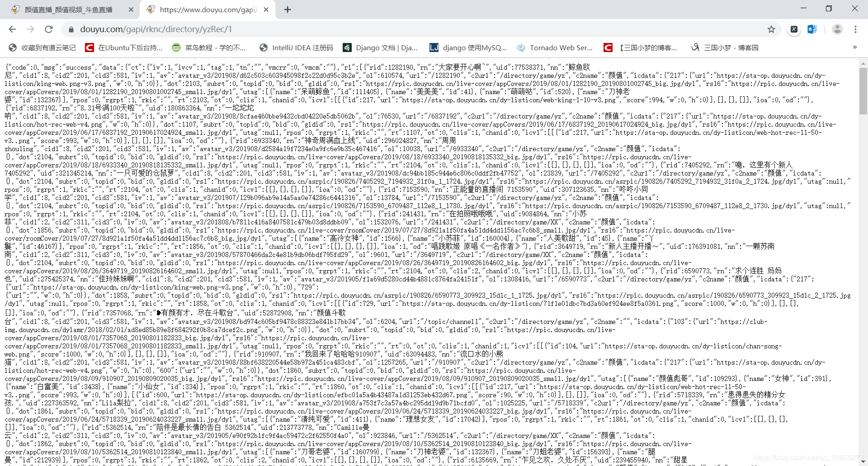The height and width of the screenshot is (466, 868).
Task: Open 菜鸟教程 bookmark
Action: pos(209,48)
